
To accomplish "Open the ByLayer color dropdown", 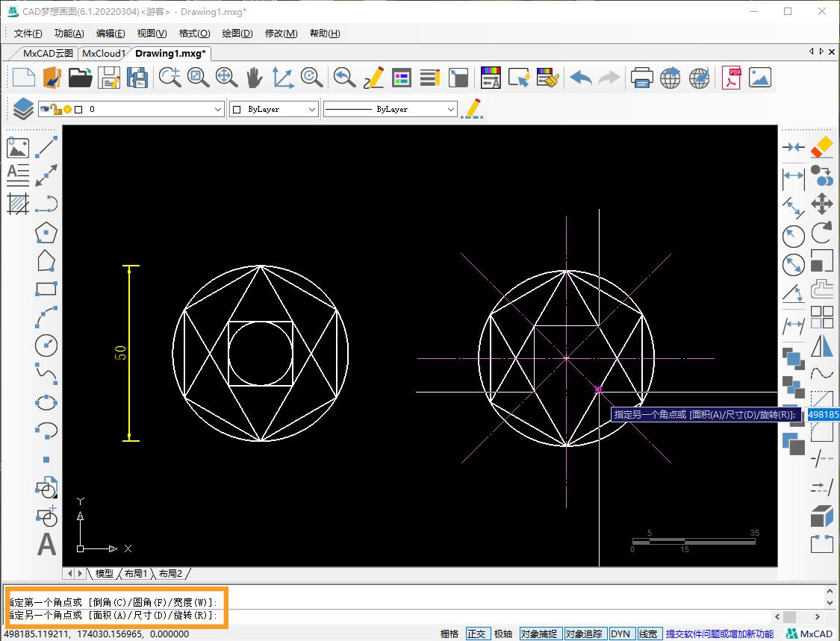I will point(312,109).
